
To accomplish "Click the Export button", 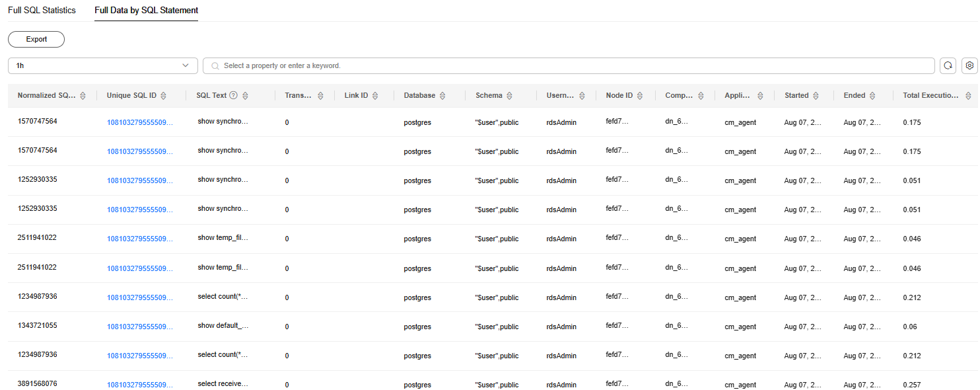I will click(36, 40).
